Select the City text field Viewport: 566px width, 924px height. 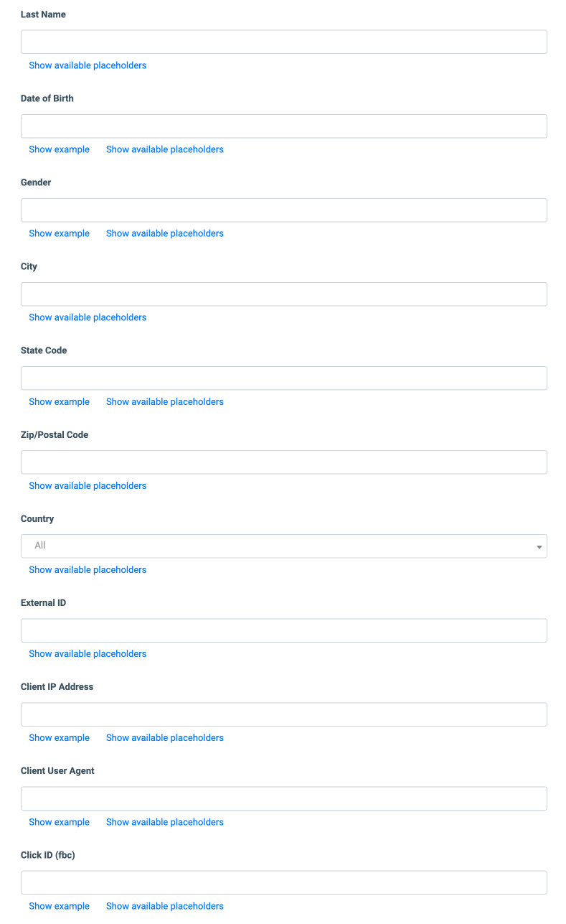pyautogui.click(x=284, y=294)
